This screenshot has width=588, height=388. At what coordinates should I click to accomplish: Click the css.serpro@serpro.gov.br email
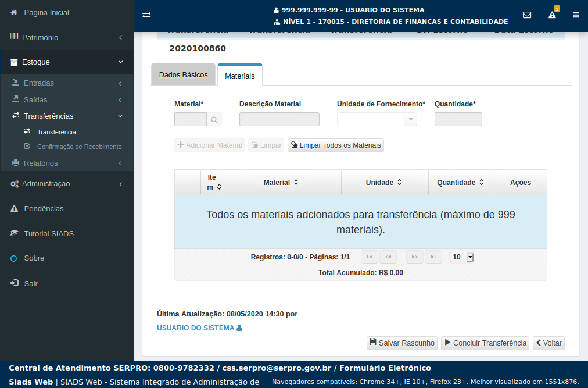pos(277,368)
